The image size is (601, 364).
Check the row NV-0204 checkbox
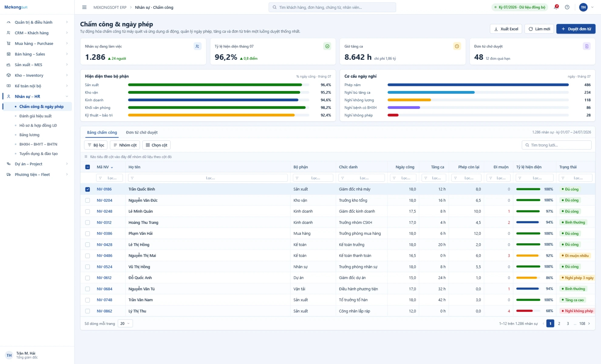(88, 200)
